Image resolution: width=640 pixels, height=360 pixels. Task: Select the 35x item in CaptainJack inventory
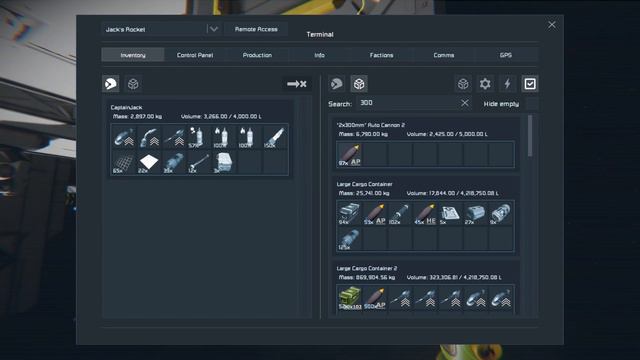pos(174,162)
